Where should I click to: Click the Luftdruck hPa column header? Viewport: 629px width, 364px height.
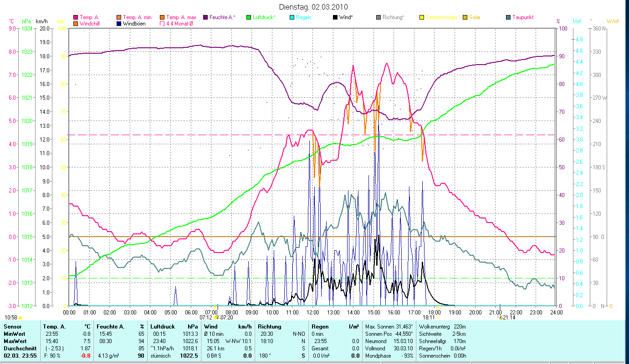click(174, 327)
